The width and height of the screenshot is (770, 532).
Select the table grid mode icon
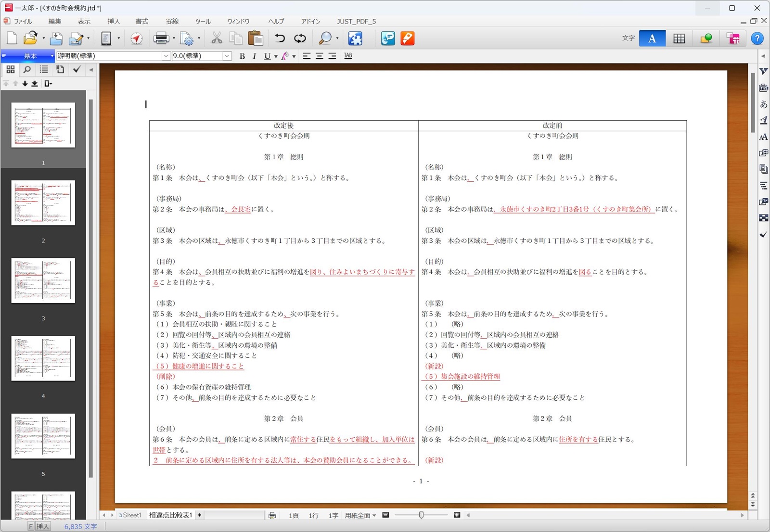coord(679,38)
